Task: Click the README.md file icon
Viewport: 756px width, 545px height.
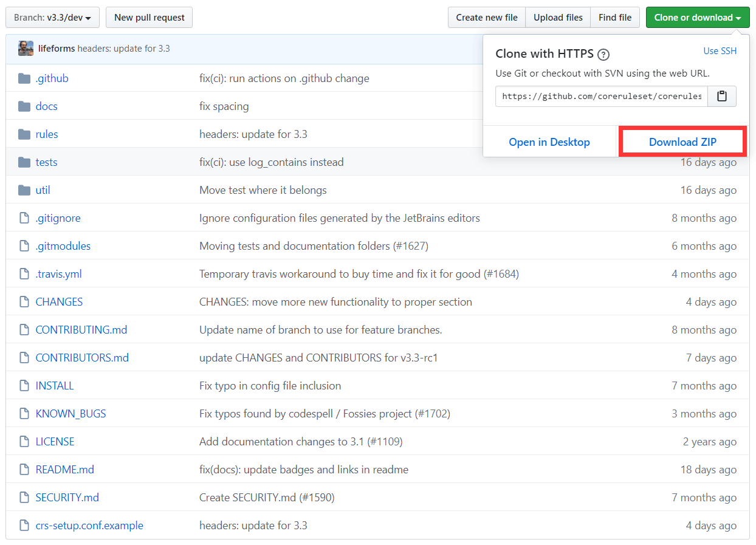Action: pyautogui.click(x=24, y=470)
